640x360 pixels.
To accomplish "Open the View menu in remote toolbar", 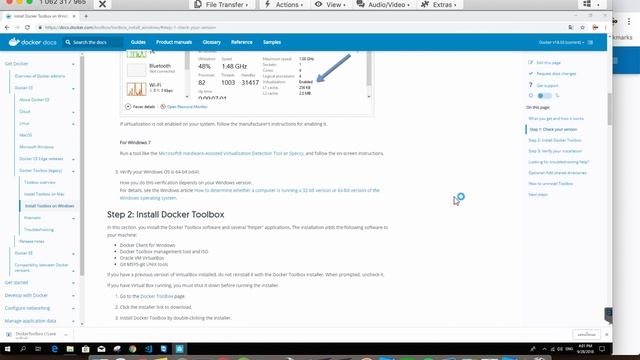I will point(330,4).
